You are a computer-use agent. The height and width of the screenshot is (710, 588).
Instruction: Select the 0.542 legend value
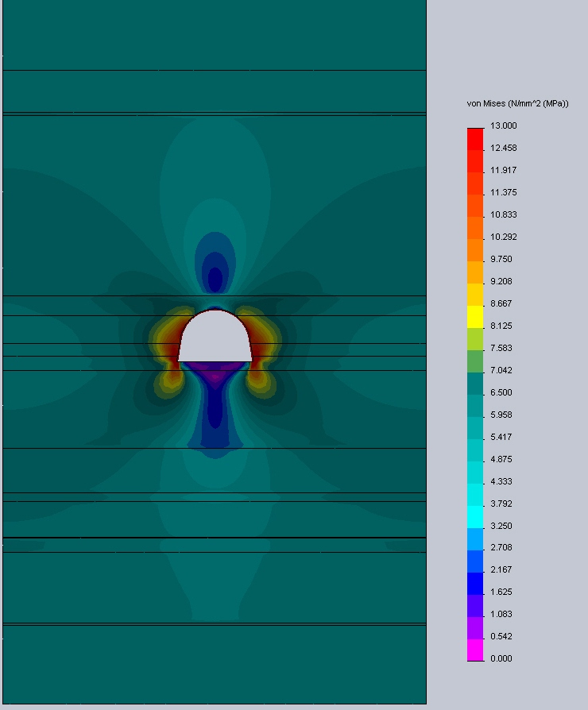click(501, 635)
